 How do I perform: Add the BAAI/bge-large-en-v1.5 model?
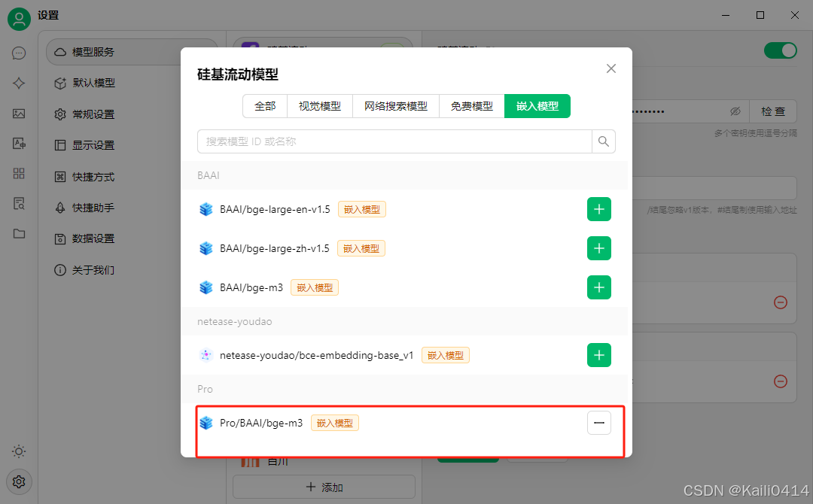coord(599,209)
